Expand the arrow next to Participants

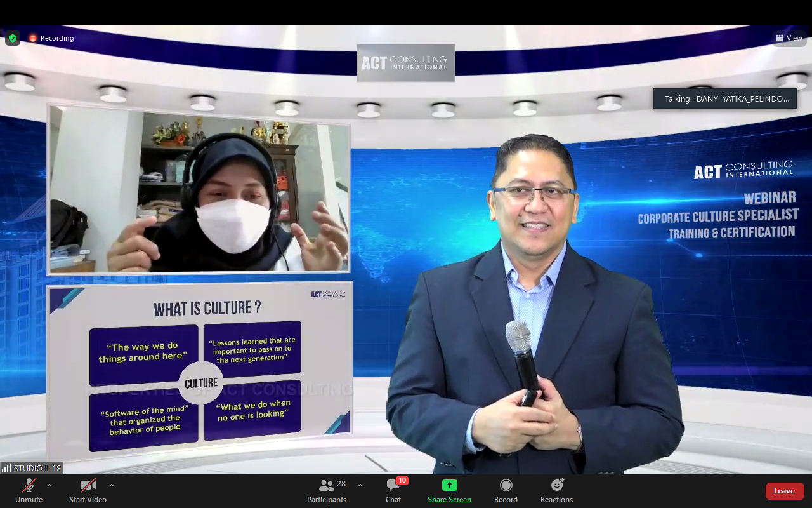pos(360,485)
